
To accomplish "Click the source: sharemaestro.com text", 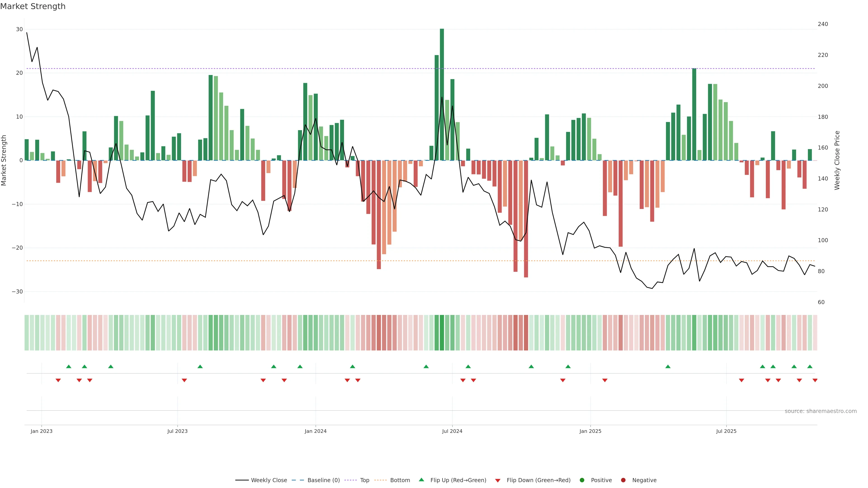I will click(821, 411).
